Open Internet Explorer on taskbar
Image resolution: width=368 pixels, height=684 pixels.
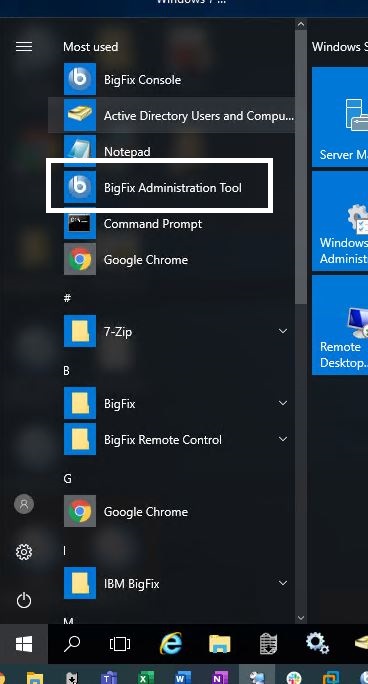click(171, 644)
